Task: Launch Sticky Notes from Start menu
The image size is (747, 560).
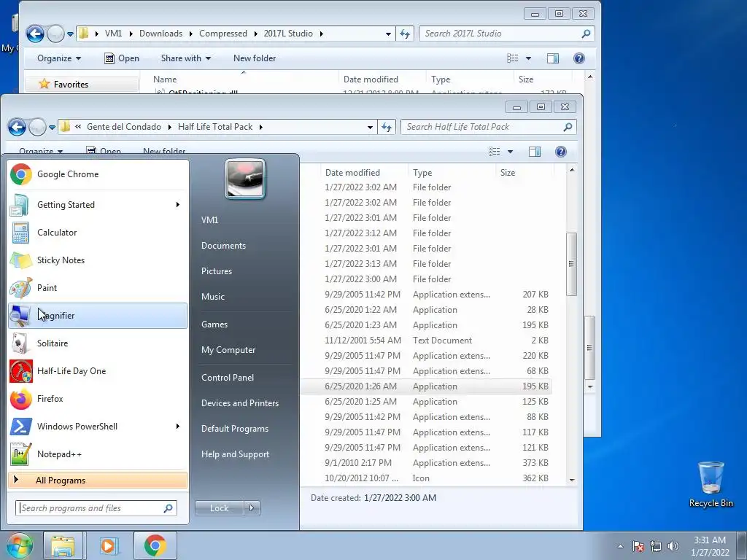Action: point(98,260)
